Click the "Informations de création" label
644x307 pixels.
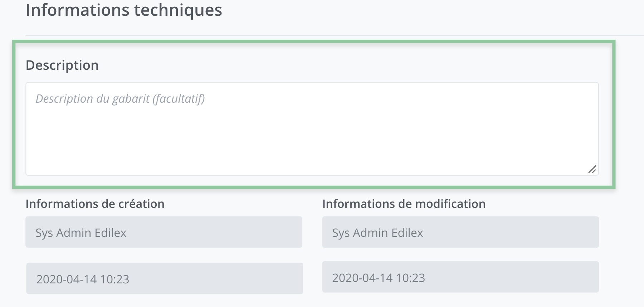[x=95, y=204]
